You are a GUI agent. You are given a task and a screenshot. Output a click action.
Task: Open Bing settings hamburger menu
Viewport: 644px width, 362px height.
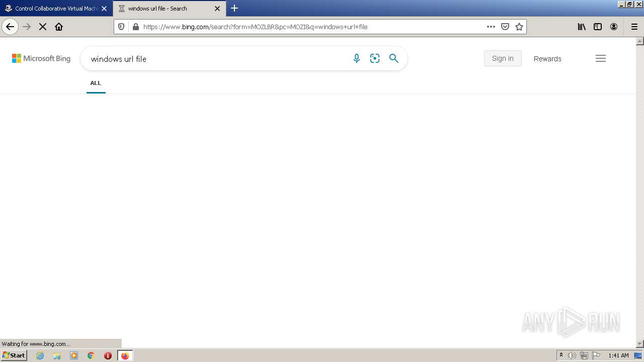[x=601, y=58]
